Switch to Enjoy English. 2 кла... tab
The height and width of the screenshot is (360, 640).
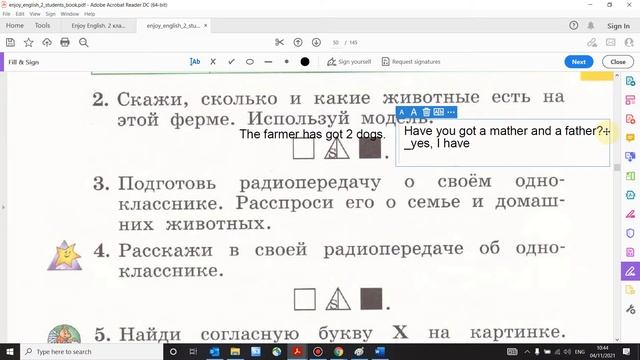click(98, 25)
